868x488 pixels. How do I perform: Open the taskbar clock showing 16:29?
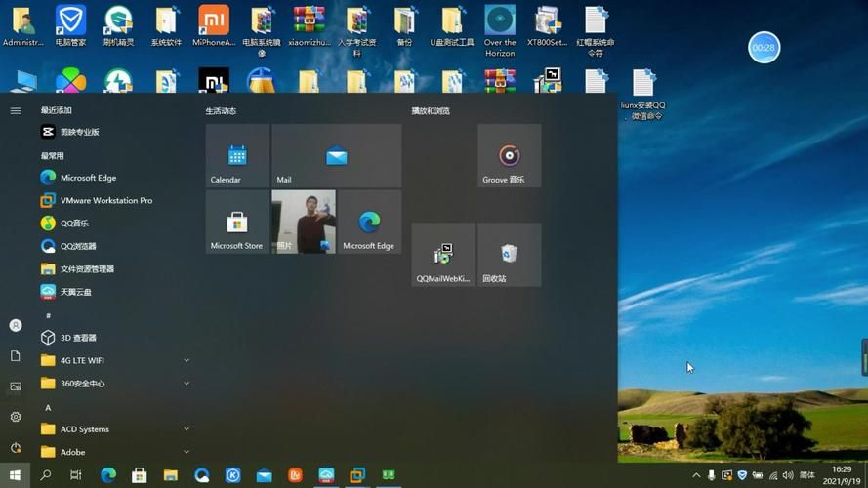tap(842, 475)
